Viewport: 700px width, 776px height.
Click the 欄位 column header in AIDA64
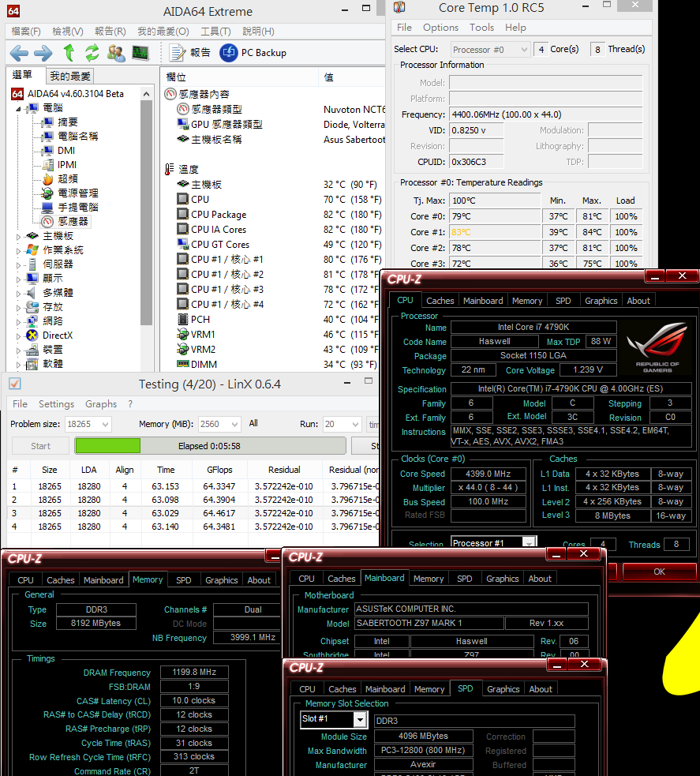pyautogui.click(x=239, y=77)
